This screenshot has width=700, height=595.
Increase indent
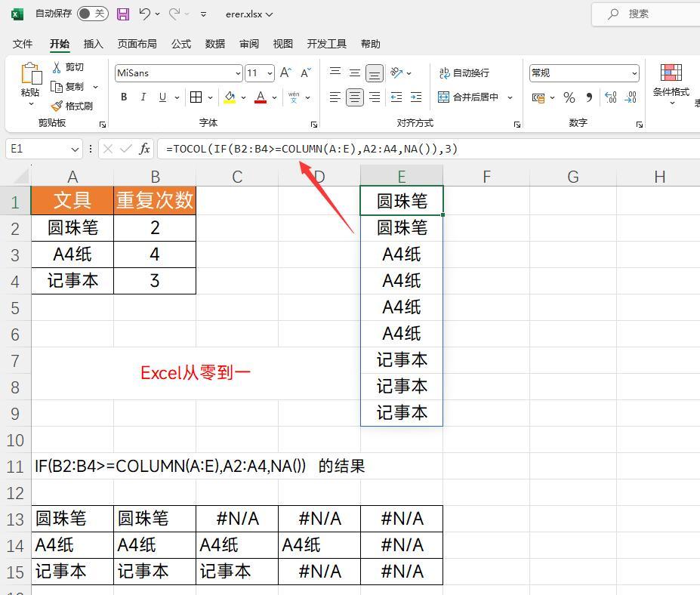coord(416,97)
